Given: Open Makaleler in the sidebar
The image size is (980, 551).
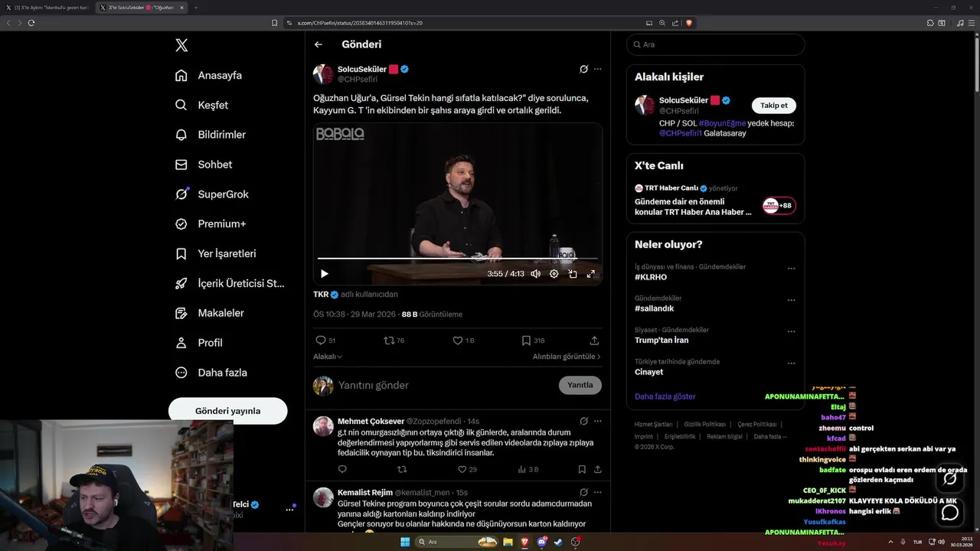Looking at the screenshot, I should 209,313.
